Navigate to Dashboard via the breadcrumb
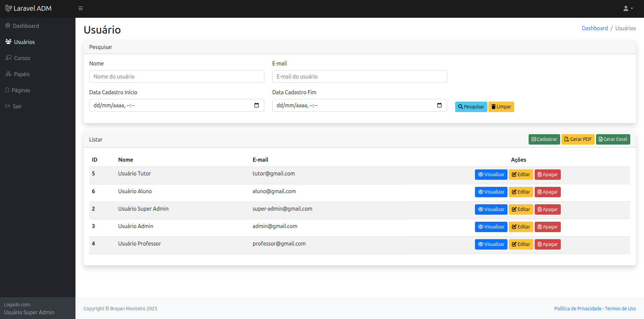Image resolution: width=644 pixels, height=319 pixels. 595,28
